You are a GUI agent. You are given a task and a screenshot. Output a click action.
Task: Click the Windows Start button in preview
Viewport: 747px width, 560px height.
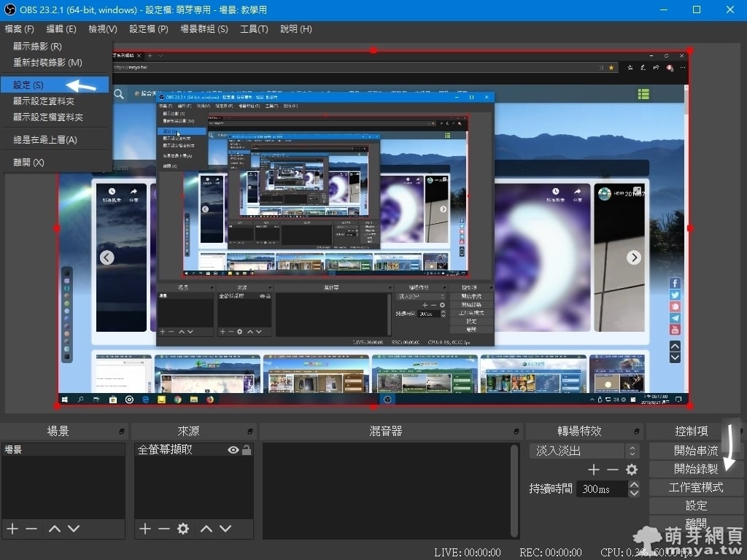[x=65, y=400]
